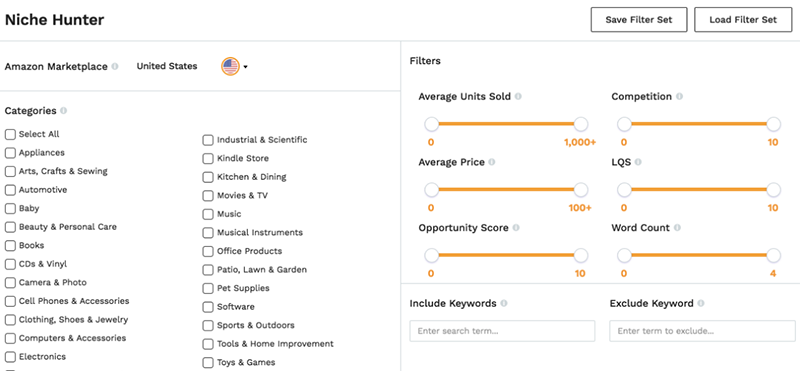The width and height of the screenshot is (800, 371).
Task: Open the marketplace country dropdown arrow
Action: [245, 67]
